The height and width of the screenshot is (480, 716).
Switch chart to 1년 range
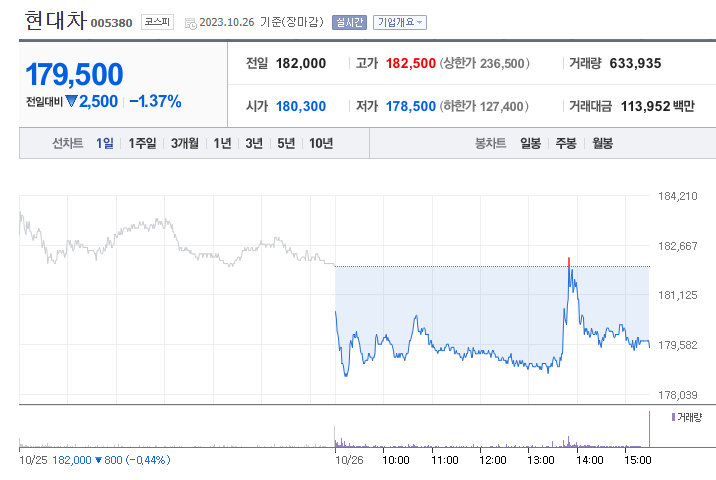click(222, 143)
